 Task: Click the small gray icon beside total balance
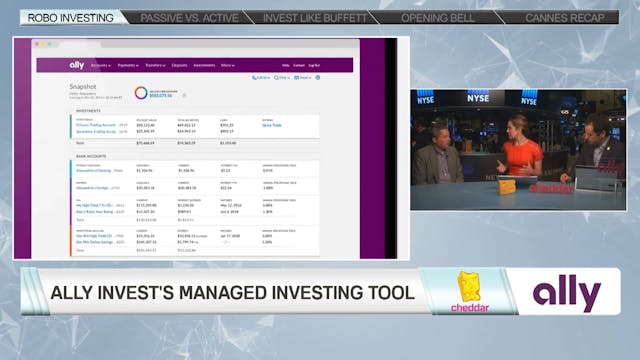click(184, 96)
